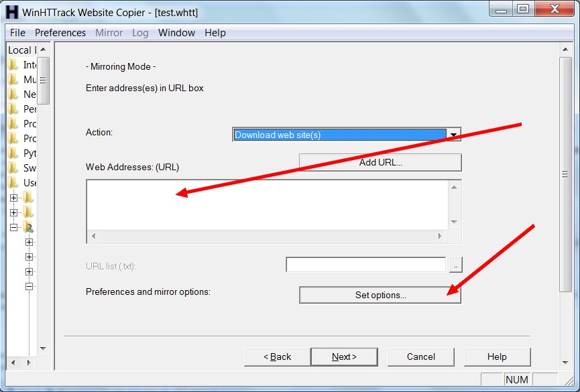Screen dimensions: 580x392
Task: Click the URL list (.txt) input field
Action: coord(366,265)
